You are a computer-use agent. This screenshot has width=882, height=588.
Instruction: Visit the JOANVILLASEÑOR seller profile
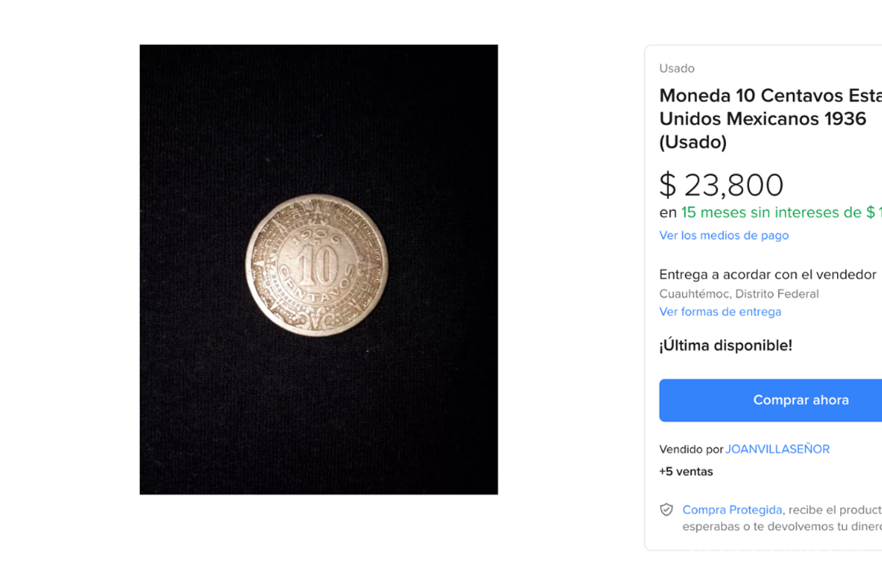[778, 448]
